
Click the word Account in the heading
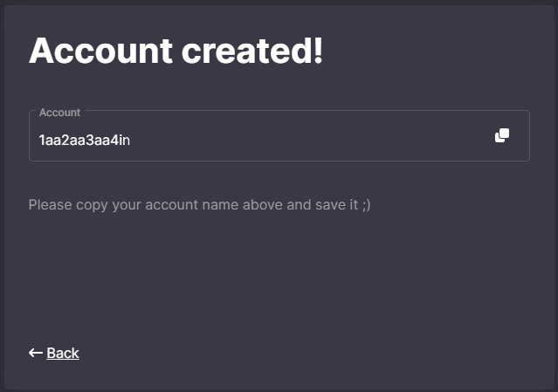pyautogui.click(x=100, y=51)
